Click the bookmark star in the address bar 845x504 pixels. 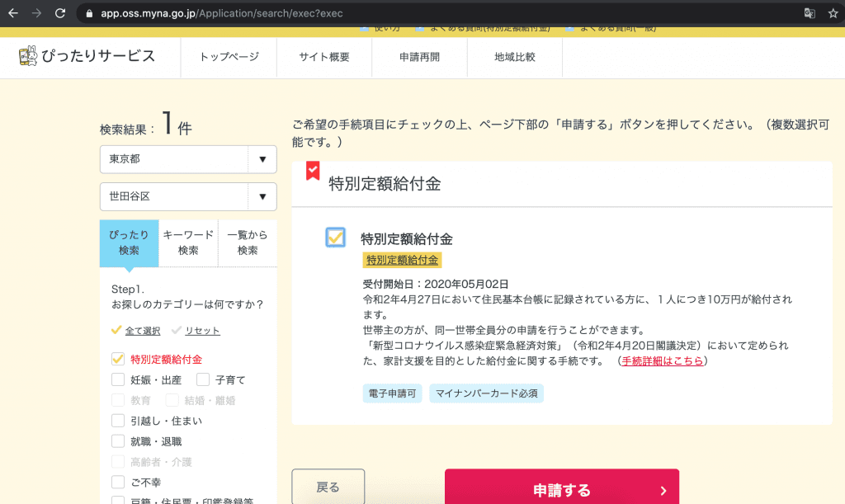coord(834,13)
